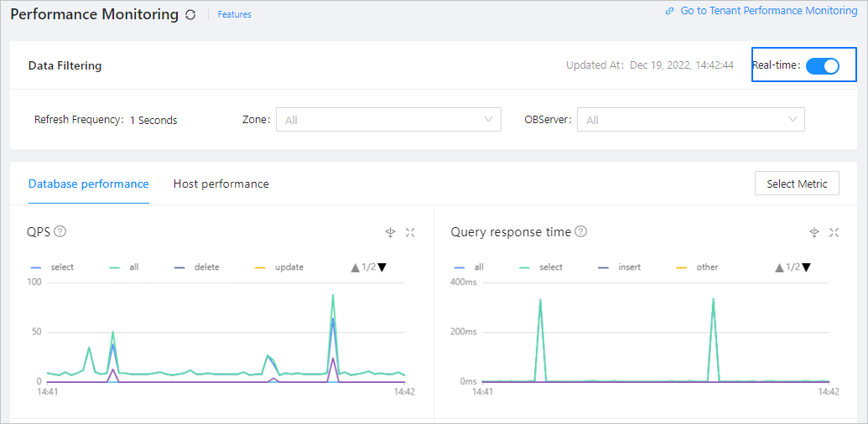The width and height of the screenshot is (868, 424).
Task: Go to next QPS legend page
Action: [382, 267]
